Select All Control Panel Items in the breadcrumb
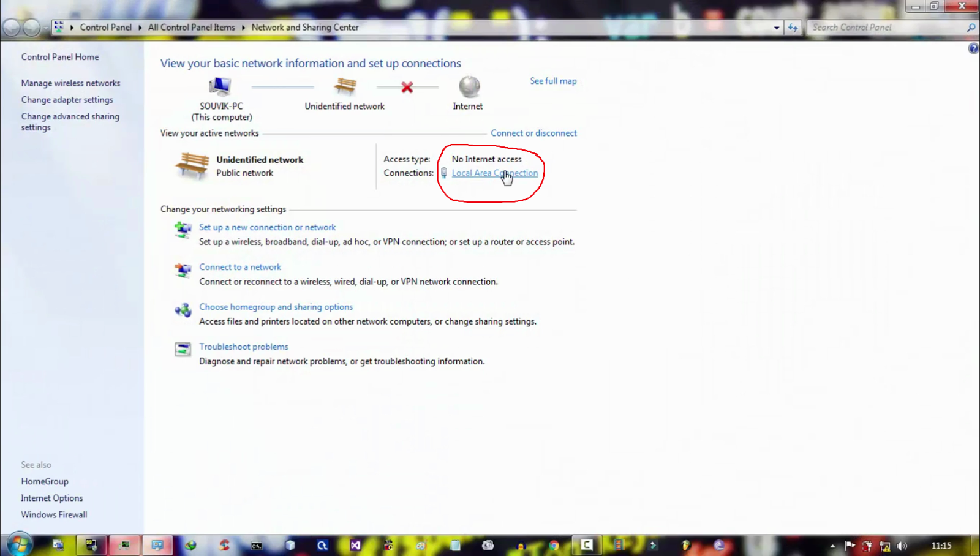980x556 pixels. tap(191, 27)
